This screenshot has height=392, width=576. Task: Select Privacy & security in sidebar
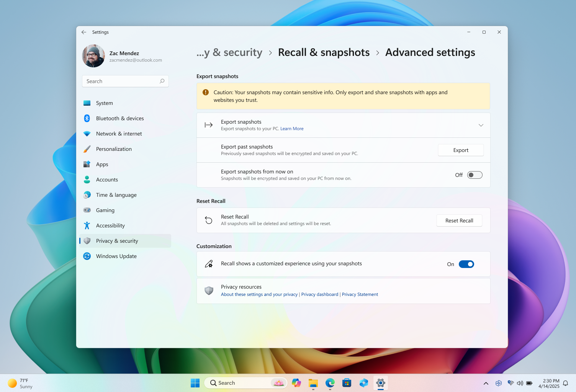coord(117,241)
